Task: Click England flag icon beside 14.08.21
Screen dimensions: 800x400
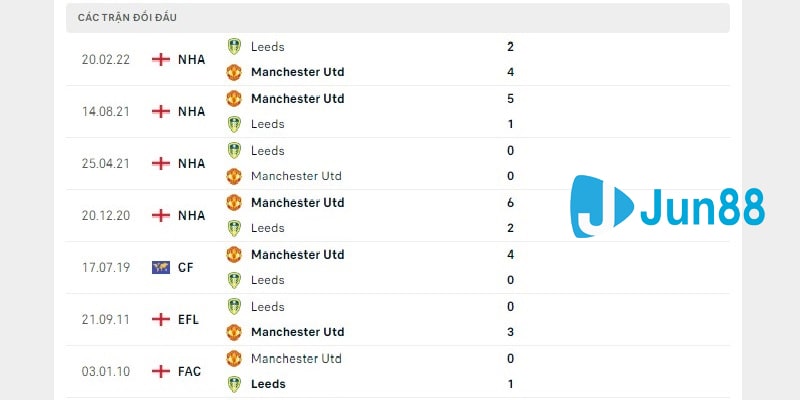Action: pos(160,111)
